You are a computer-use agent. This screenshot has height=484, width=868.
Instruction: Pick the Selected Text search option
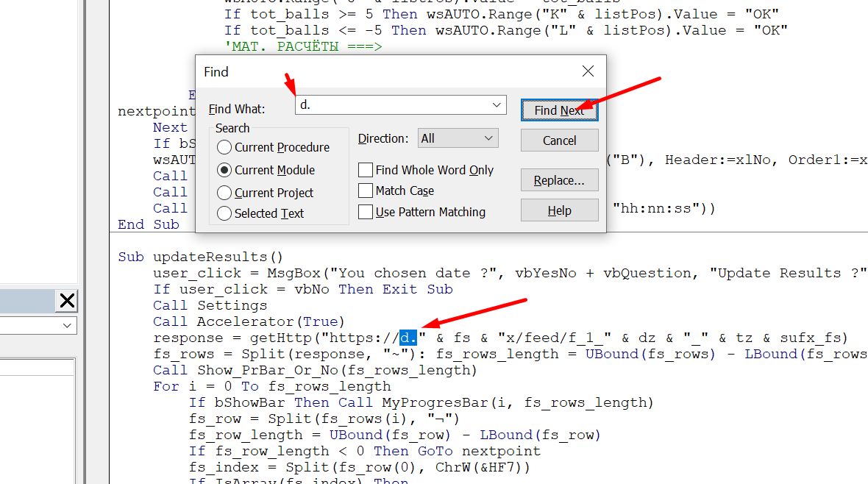click(224, 213)
